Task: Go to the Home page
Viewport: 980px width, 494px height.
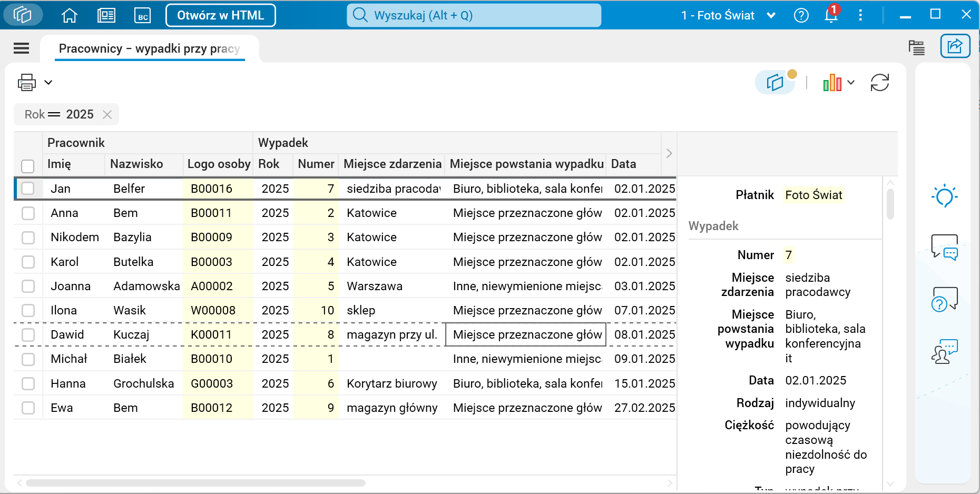Action: [x=70, y=15]
